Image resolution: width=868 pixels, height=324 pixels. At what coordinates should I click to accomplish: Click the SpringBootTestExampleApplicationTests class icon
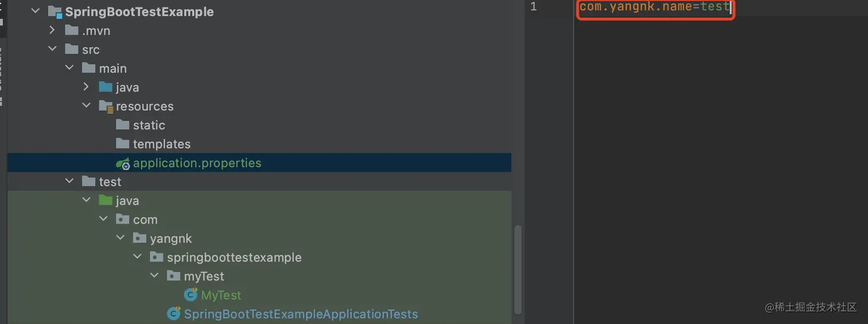(x=173, y=314)
